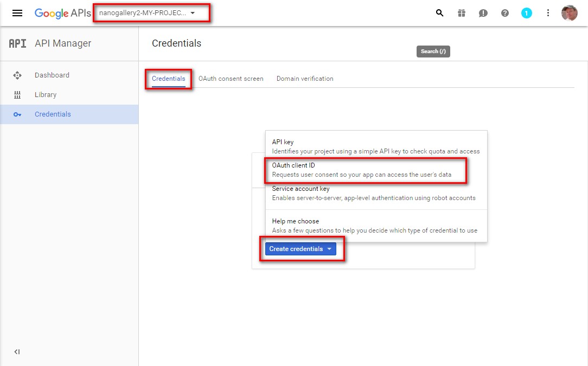Open the gift free trial icon
Image resolution: width=588 pixels, height=366 pixels.
point(461,13)
